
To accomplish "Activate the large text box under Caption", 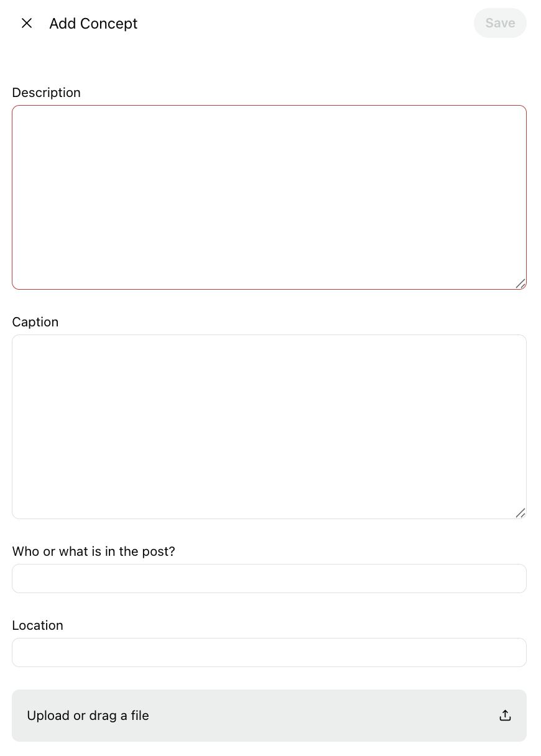I will coord(269,426).
